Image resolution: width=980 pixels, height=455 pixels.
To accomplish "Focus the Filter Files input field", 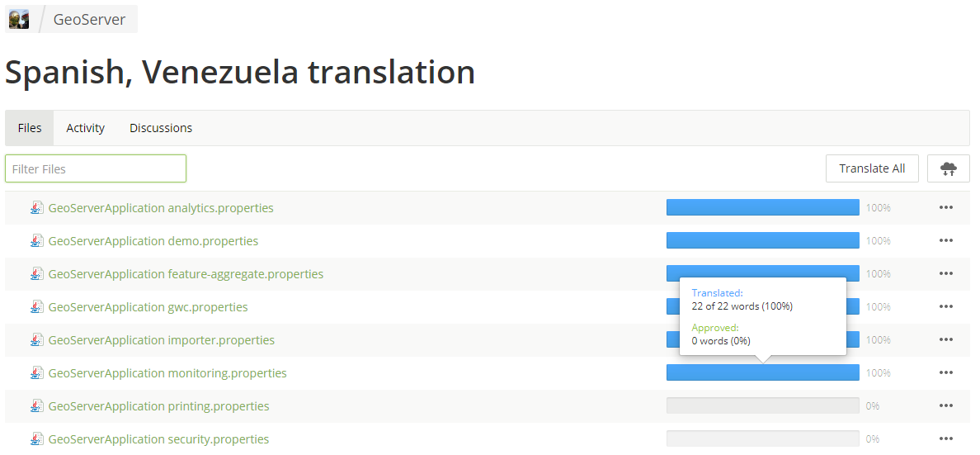I will tap(96, 168).
